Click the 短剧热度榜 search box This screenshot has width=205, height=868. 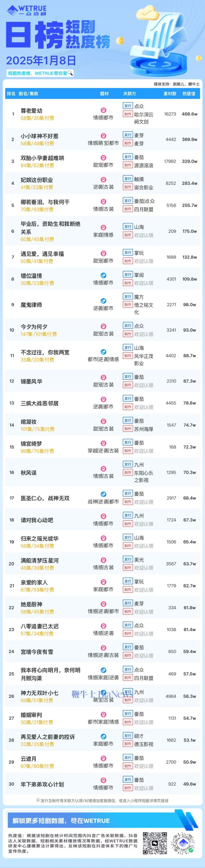tap(40, 73)
